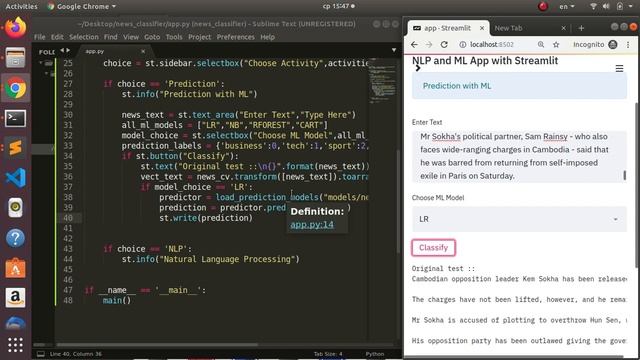
Task: Open the volume system tray icon
Action: click(606, 7)
